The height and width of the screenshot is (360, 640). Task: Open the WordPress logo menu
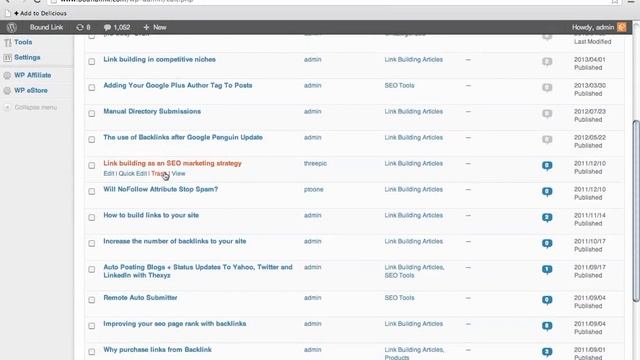[11, 27]
